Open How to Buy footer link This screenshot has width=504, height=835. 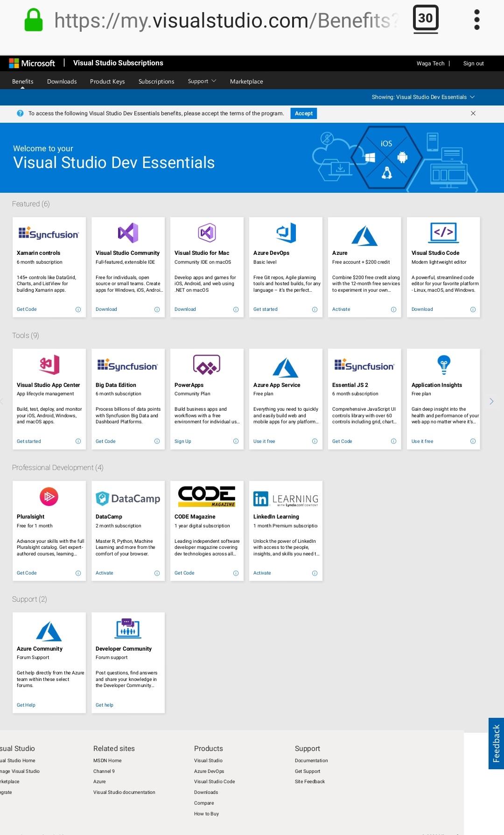click(x=206, y=814)
